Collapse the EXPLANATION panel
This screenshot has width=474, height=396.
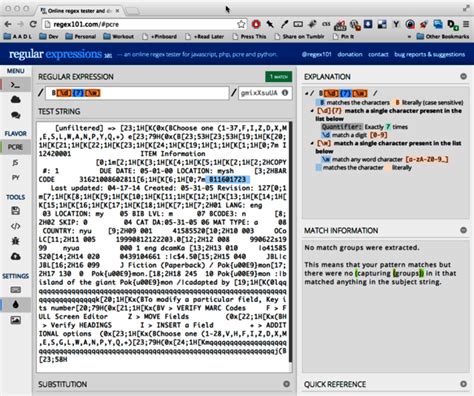pyautogui.click(x=463, y=76)
